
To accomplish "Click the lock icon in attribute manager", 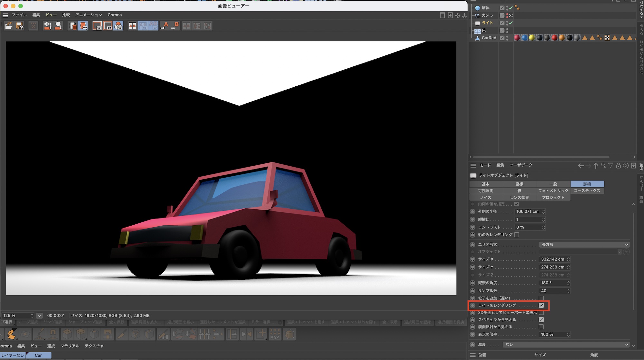I will [x=618, y=166].
